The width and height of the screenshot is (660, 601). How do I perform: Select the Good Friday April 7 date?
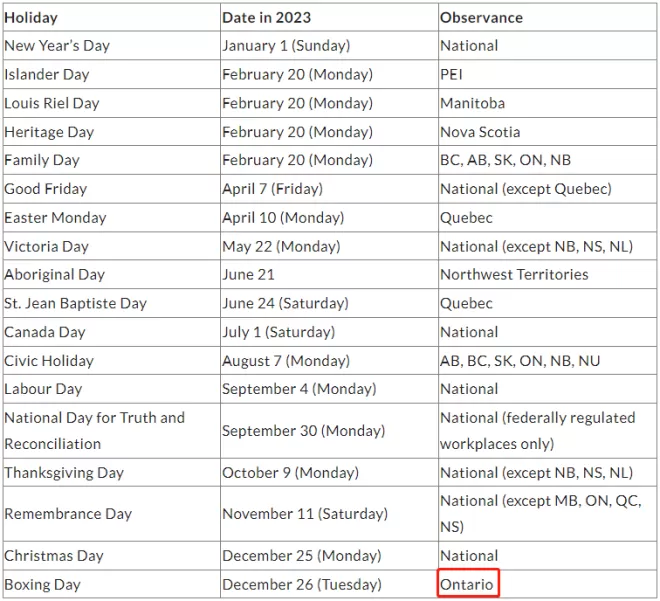tap(272, 189)
